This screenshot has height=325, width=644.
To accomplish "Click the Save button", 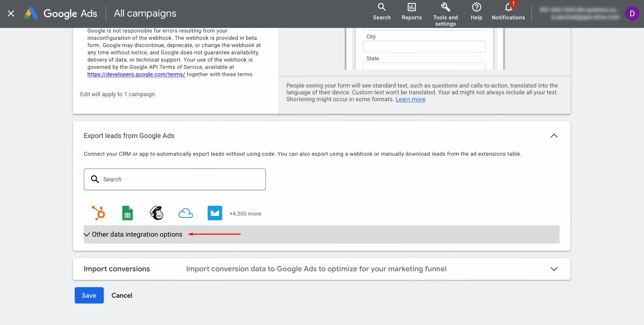I will pos(89,295).
